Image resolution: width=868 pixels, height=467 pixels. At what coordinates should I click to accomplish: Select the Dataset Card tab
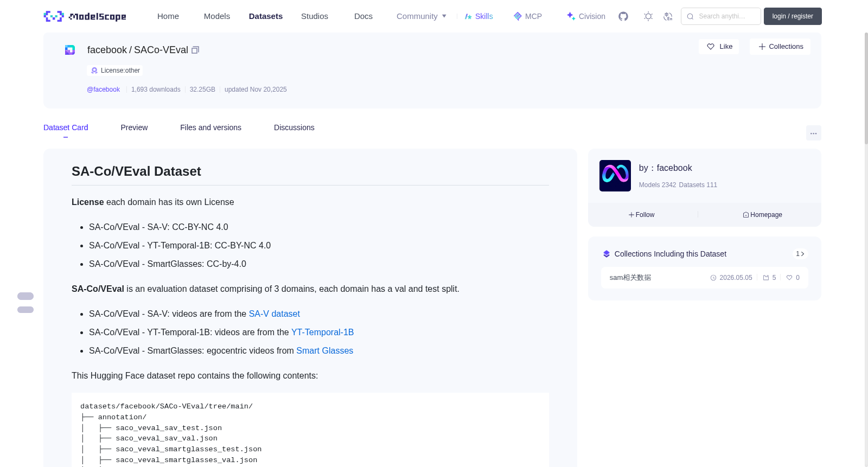coord(66,127)
